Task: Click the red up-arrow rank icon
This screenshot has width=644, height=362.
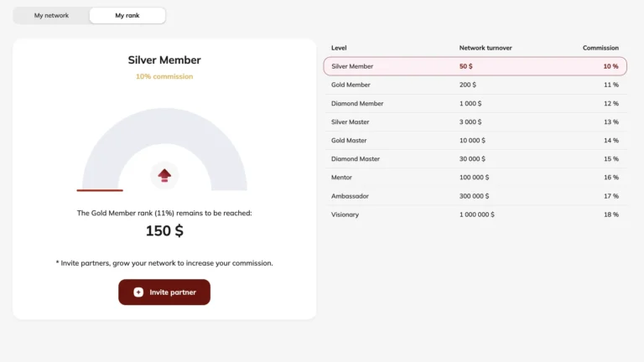Action: coord(164,174)
